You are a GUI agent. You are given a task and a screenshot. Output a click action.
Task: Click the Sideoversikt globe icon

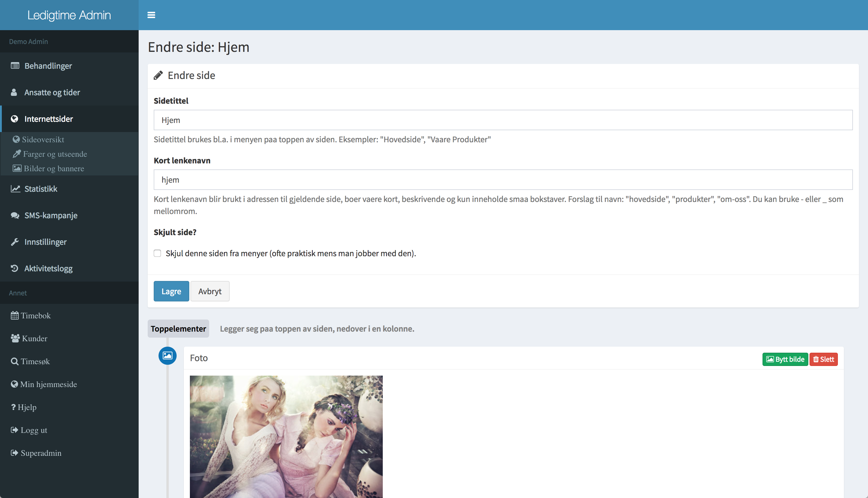click(x=16, y=139)
